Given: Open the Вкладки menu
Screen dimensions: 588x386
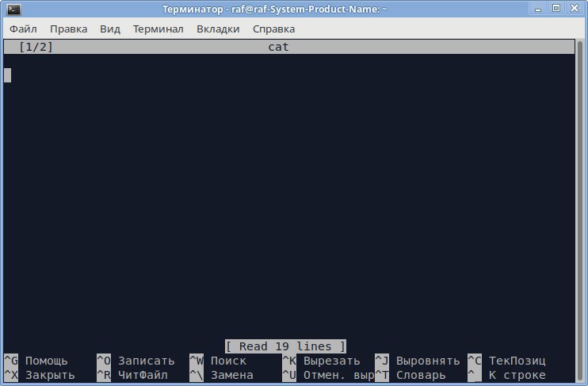Looking at the screenshot, I should (x=218, y=29).
